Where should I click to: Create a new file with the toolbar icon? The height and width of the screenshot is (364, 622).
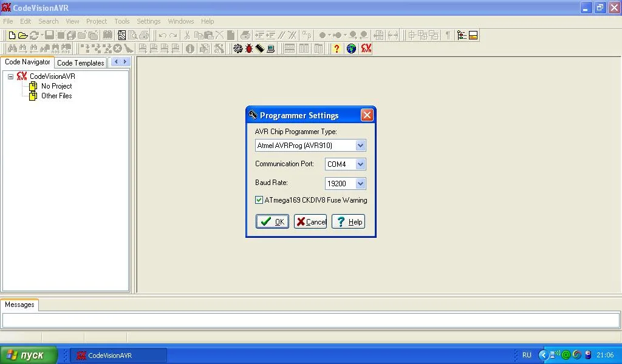[12, 36]
